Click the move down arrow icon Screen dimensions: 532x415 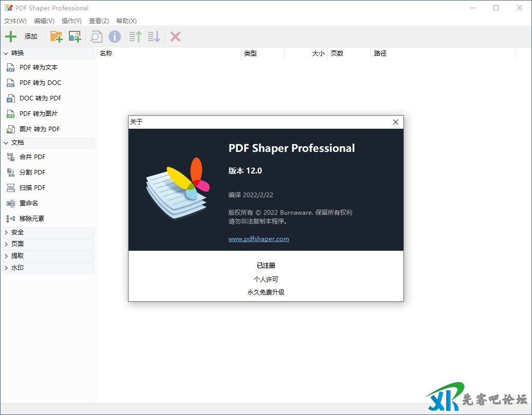point(154,37)
